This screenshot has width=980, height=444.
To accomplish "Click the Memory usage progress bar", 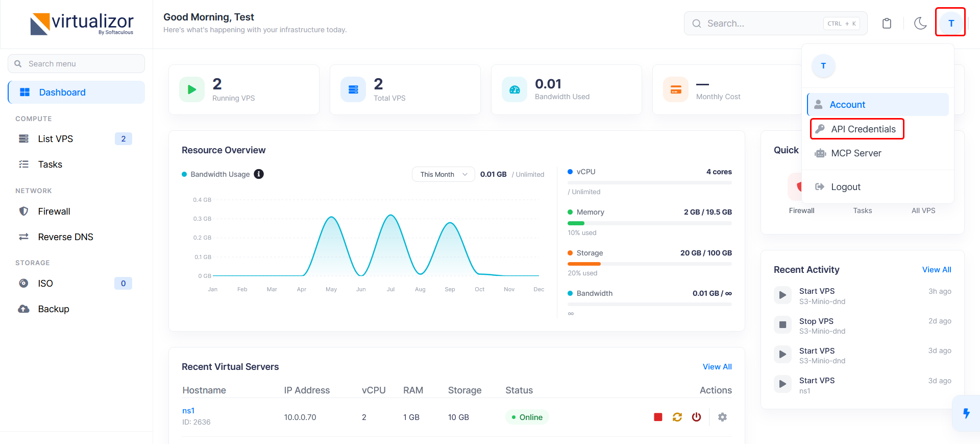I will pyautogui.click(x=650, y=223).
